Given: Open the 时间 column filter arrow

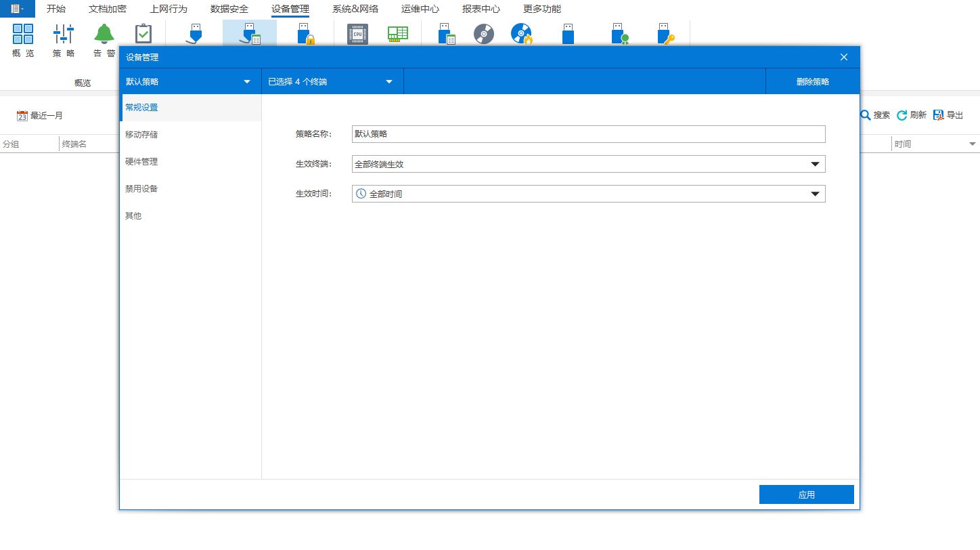Looking at the screenshot, I should 973,144.
